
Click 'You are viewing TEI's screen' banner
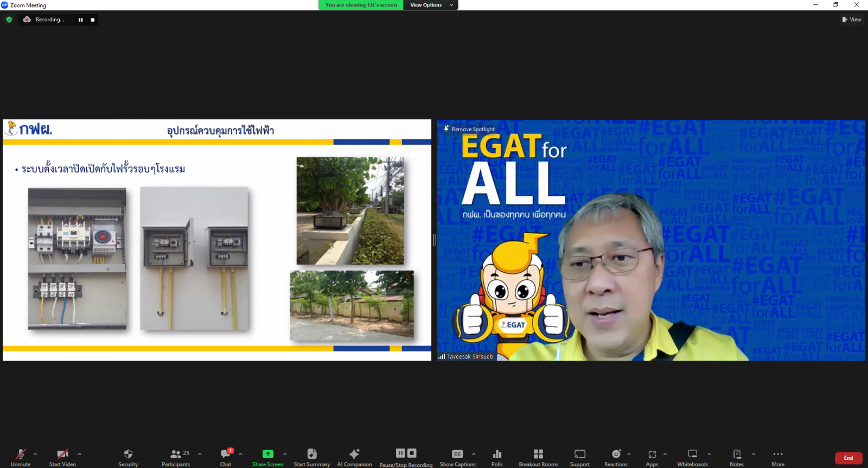361,5
